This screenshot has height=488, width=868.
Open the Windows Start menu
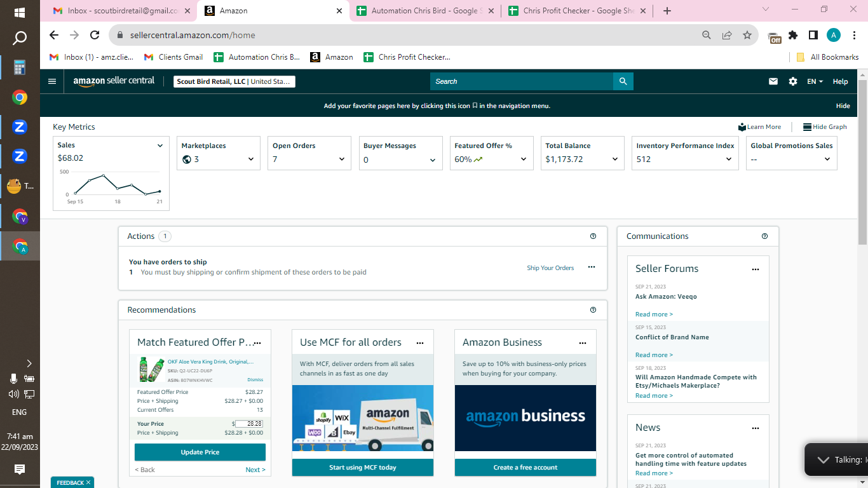20,13
